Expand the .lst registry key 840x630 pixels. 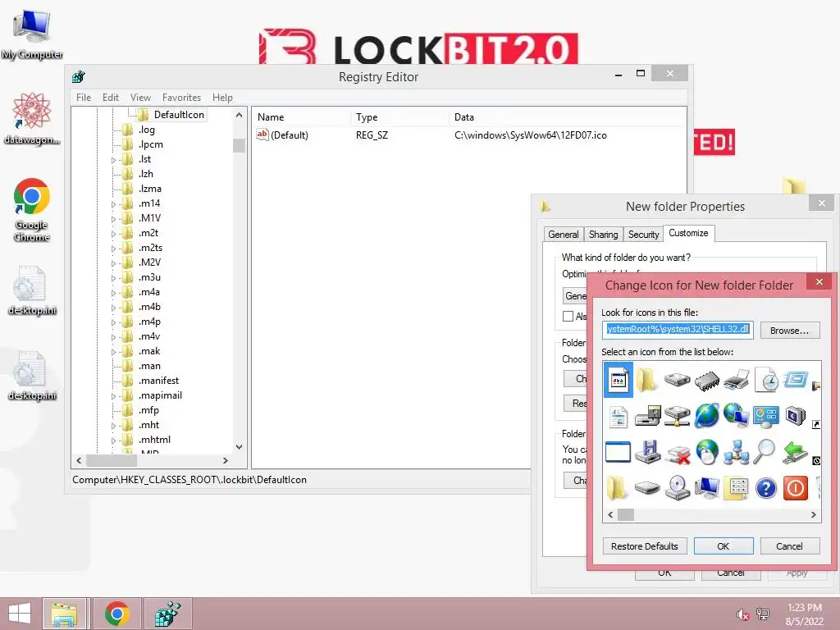coord(113,160)
